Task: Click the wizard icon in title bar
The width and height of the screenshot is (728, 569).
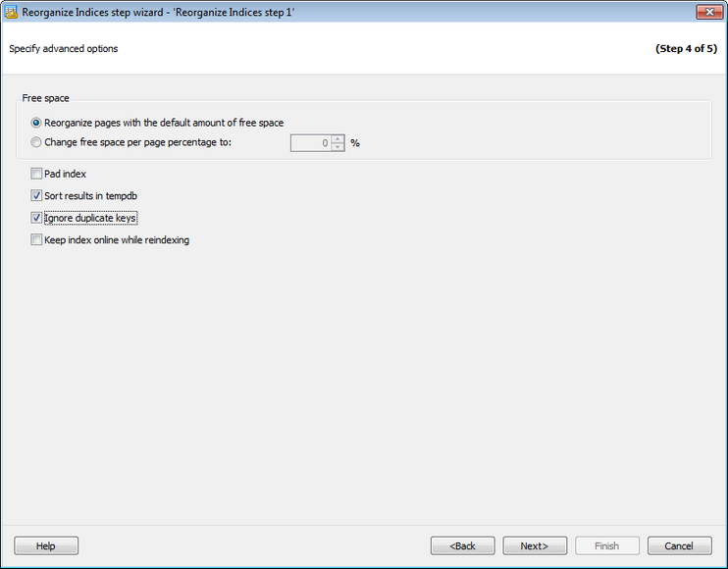Action: (13, 12)
